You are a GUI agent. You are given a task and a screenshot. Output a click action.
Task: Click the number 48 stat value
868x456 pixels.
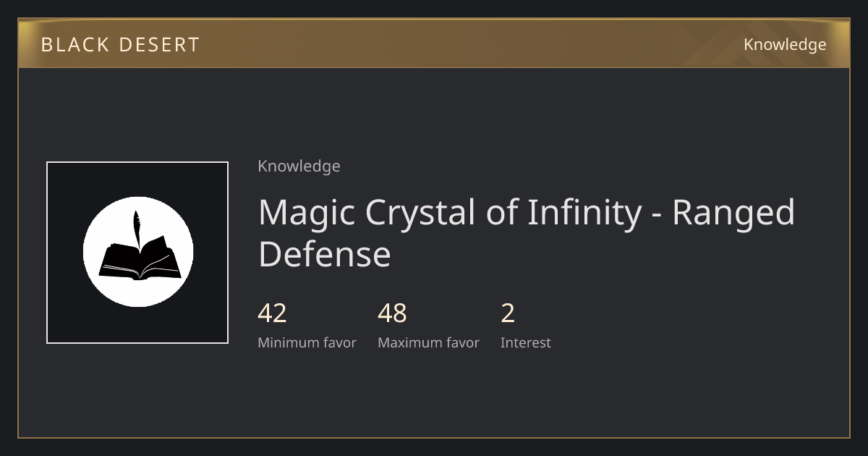click(393, 313)
